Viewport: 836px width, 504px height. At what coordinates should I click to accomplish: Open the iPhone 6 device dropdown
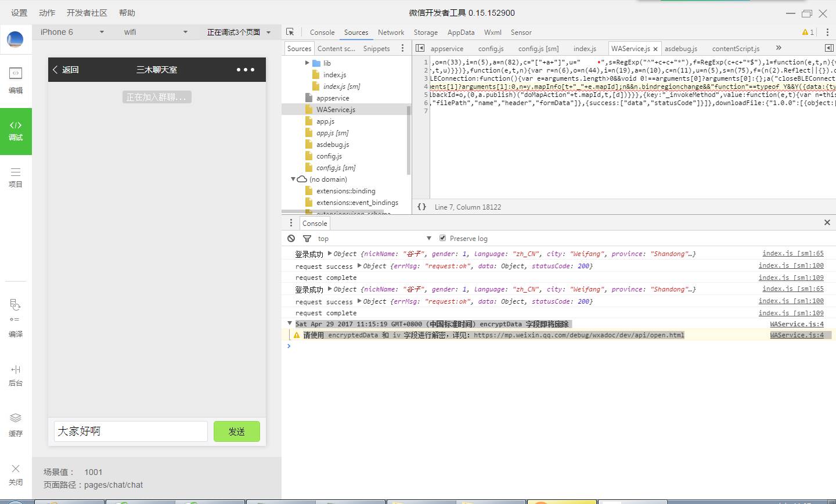72,33
